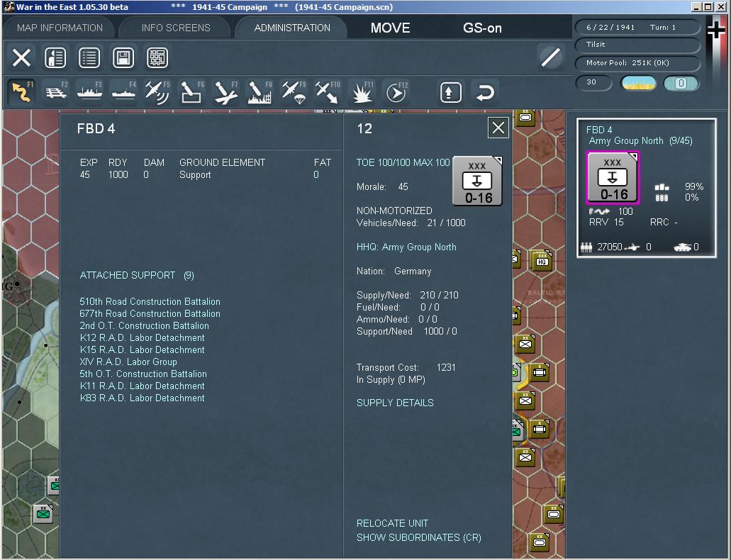Click the ATTACHED SUPPORT (9) heading
731x560 pixels.
click(x=137, y=276)
